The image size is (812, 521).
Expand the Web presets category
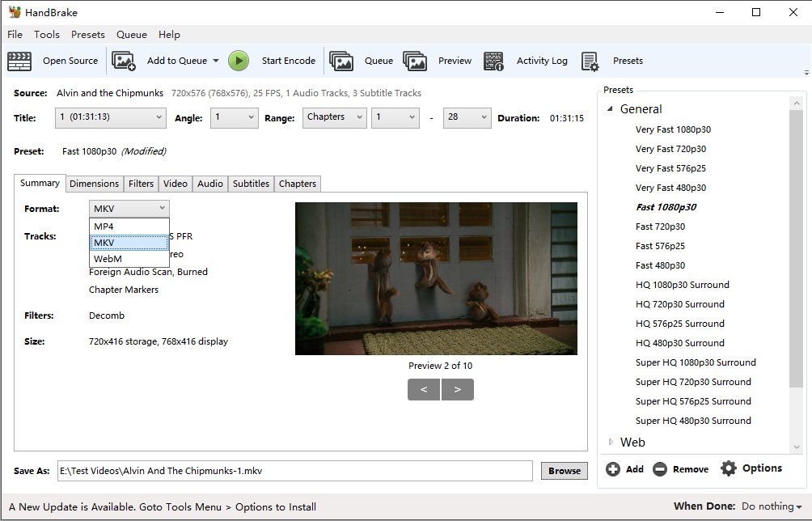pyautogui.click(x=611, y=443)
